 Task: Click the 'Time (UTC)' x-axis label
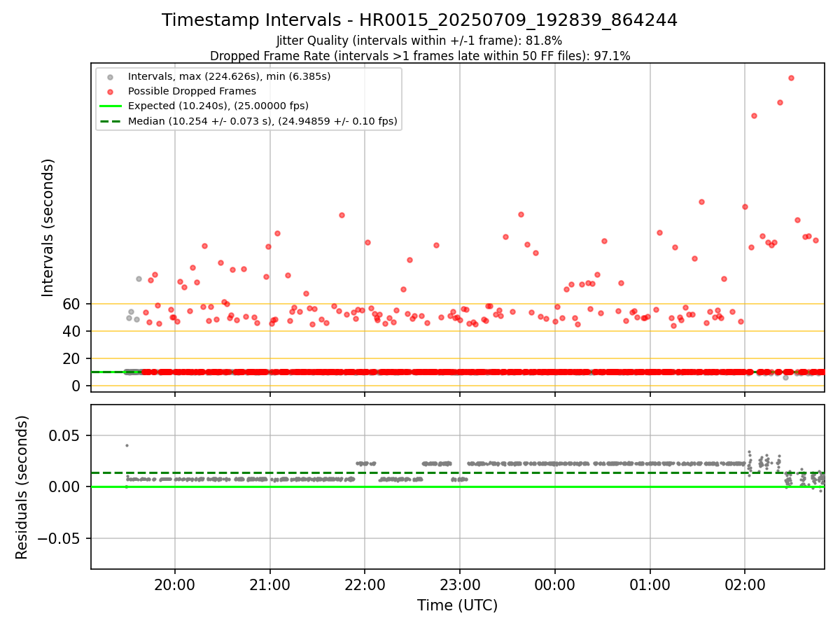tap(457, 605)
